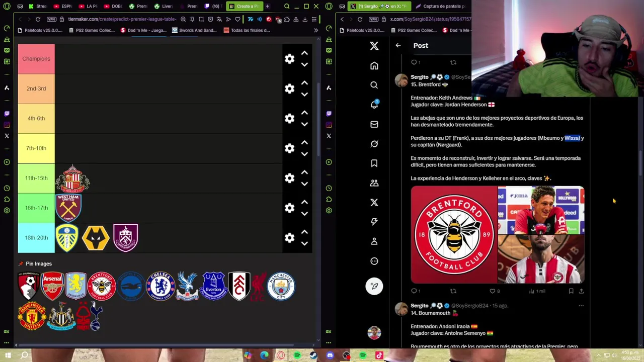Pick the Chelsea crest image

coord(160,286)
